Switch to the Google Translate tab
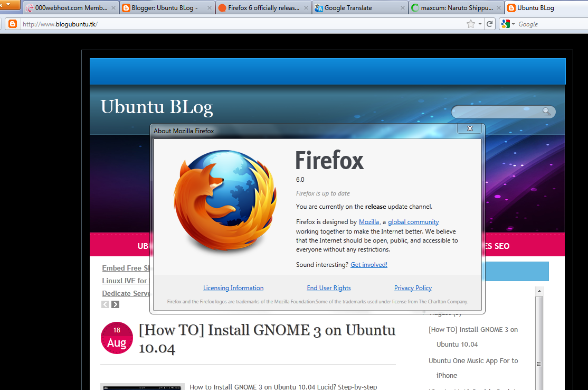Screen dimensions: 588x390 point(360,8)
